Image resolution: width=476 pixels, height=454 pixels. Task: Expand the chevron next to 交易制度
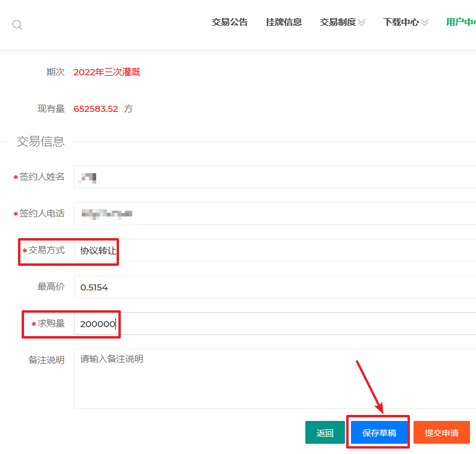tap(362, 23)
